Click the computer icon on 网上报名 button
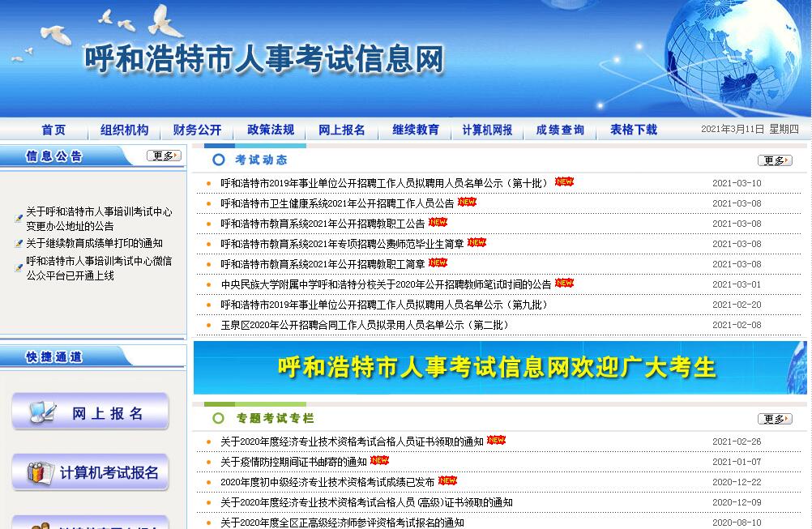812x529 pixels. click(42, 412)
